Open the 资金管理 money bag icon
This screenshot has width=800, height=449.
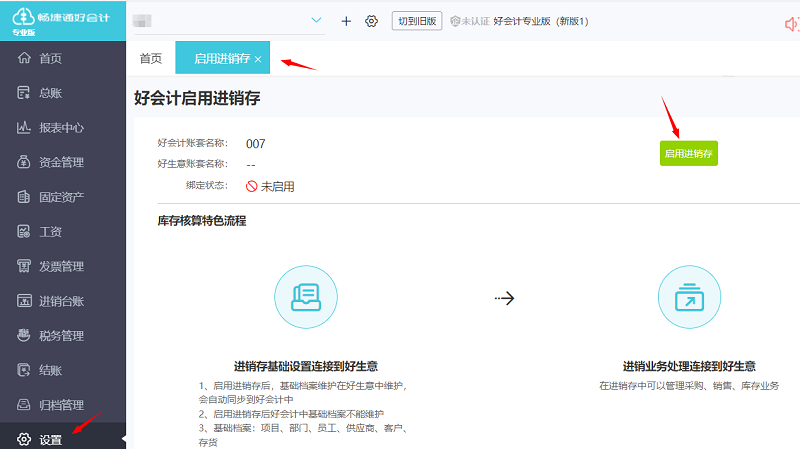coord(24,162)
